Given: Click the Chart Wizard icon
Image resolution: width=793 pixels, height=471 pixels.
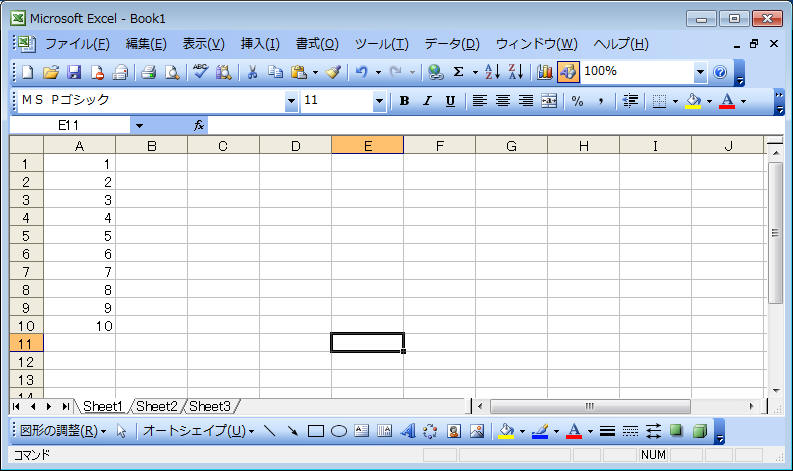Looking at the screenshot, I should tap(545, 72).
